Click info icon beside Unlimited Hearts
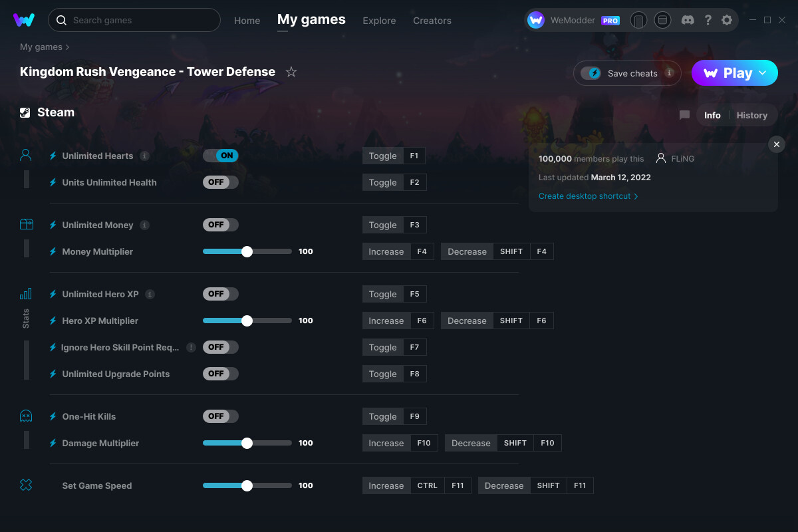This screenshot has height=532, width=798. coord(145,156)
